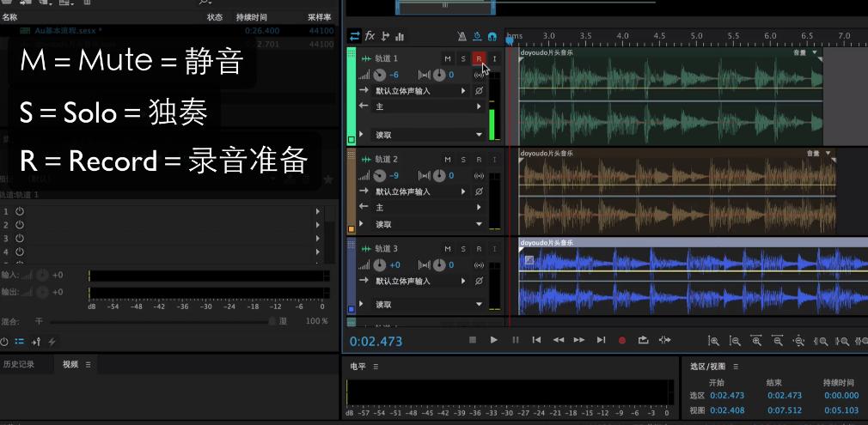Toggle the snapping magnet icon
This screenshot has width=868, height=425.
tap(492, 37)
